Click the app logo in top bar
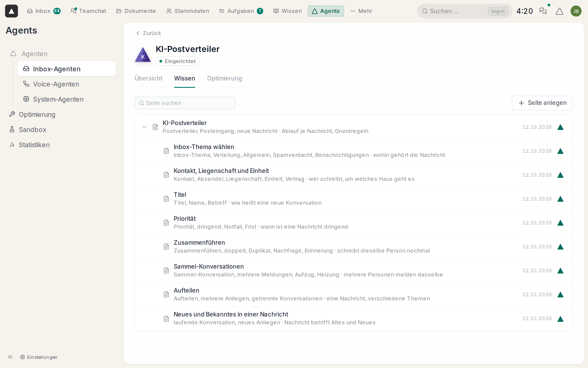The height and width of the screenshot is (368, 588). (11, 11)
